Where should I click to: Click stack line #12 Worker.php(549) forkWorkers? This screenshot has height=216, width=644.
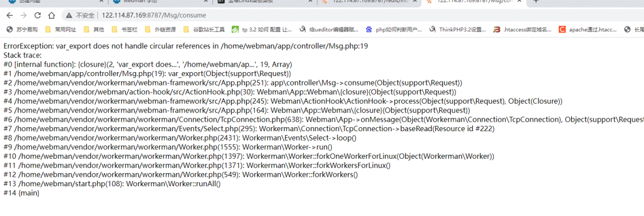click(181, 175)
